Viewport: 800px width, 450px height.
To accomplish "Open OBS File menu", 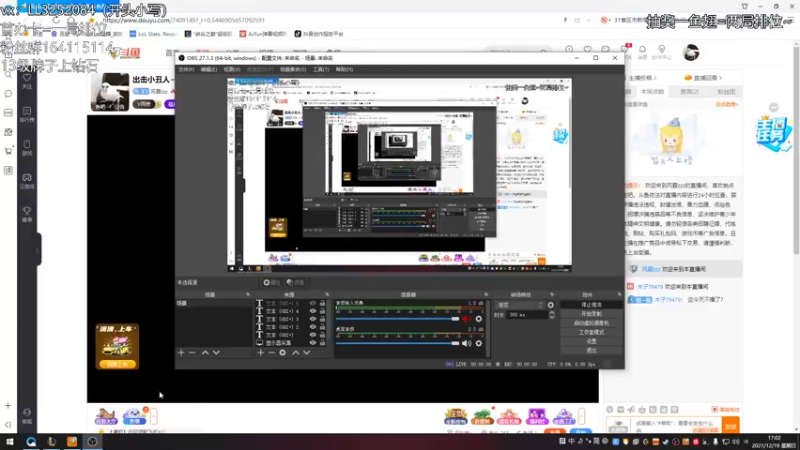I will [186, 69].
